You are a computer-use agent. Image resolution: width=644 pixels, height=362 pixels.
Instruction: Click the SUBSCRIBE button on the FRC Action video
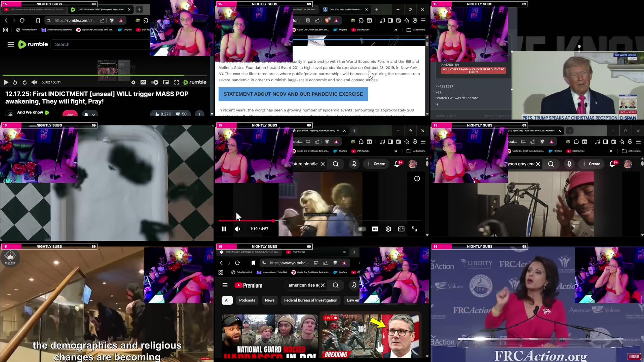pos(634,356)
